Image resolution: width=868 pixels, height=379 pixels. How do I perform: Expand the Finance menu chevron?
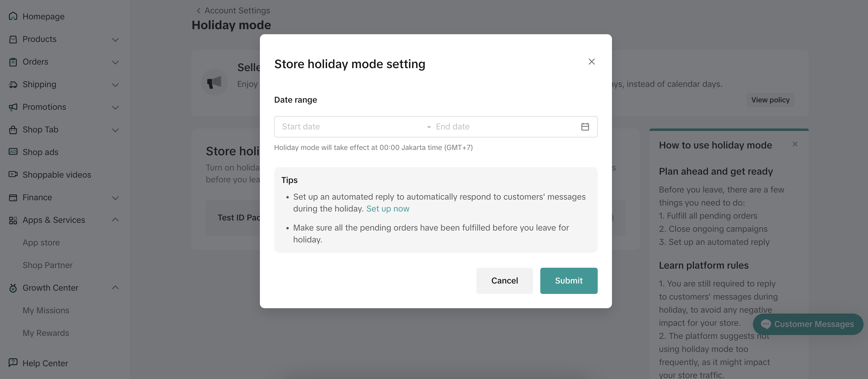point(115,198)
